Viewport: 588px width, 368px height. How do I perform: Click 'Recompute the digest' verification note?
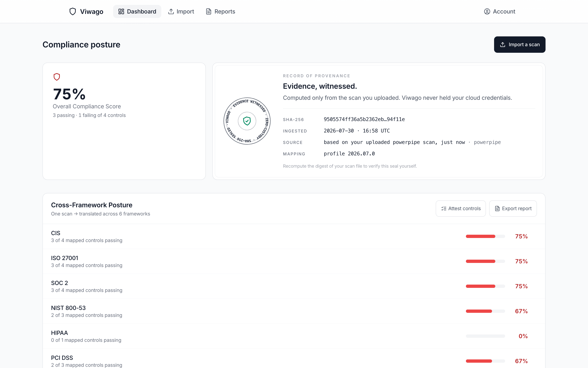click(350, 166)
